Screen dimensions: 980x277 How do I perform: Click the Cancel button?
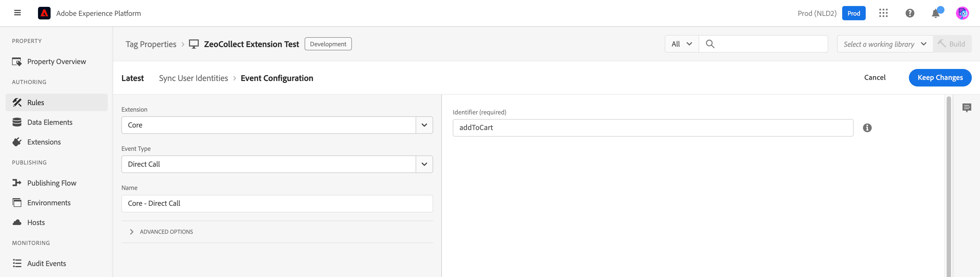point(875,78)
